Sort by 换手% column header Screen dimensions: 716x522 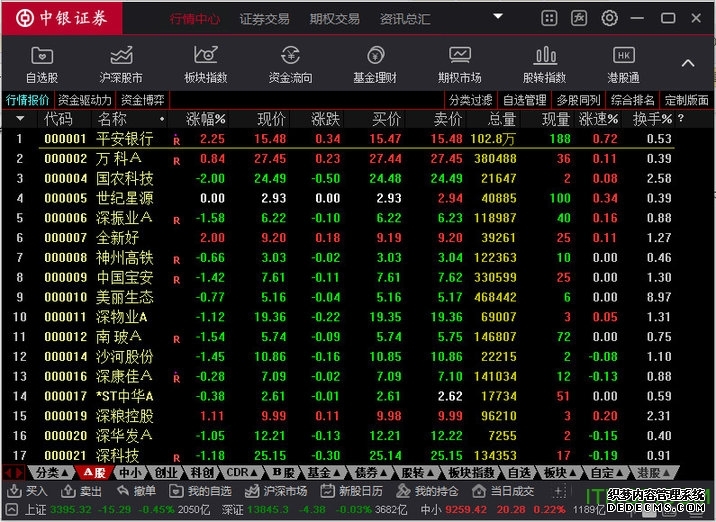pyautogui.click(x=652, y=119)
